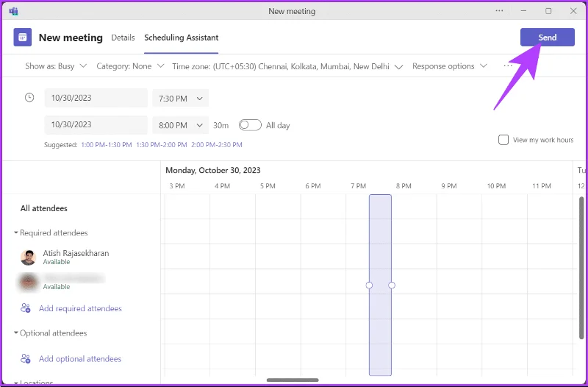The image size is (588, 387).
Task: Click the 5 PM time column label
Action: 268,186
